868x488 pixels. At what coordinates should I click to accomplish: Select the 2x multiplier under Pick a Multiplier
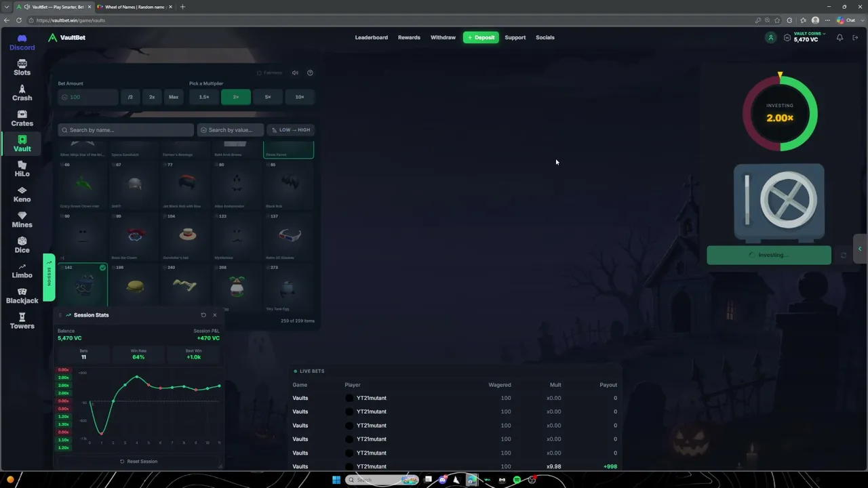(236, 97)
